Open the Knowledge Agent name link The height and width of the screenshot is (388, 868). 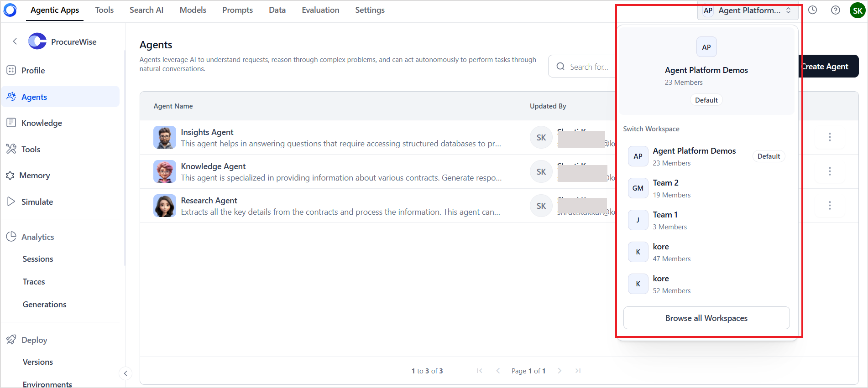tap(213, 166)
